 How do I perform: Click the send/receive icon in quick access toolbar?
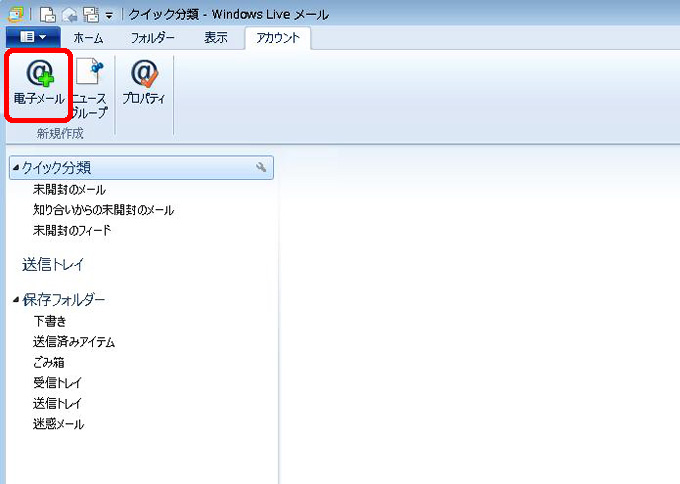(x=91, y=14)
